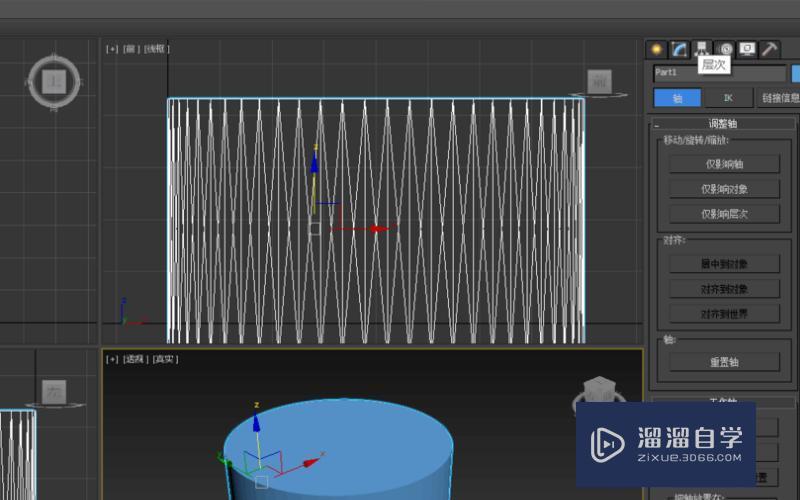The width and height of the screenshot is (800, 500).
Task: Click the 对齐到世界 button
Action: point(724,314)
